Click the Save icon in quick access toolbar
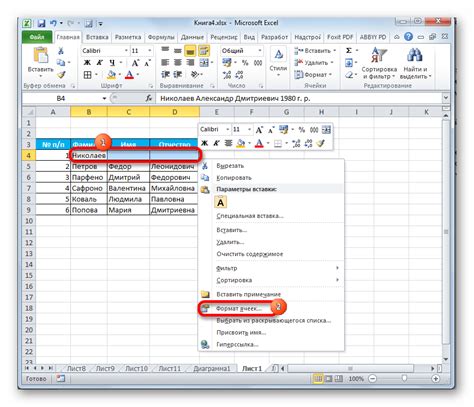Screen dimensions: 474x407 pos(41,23)
